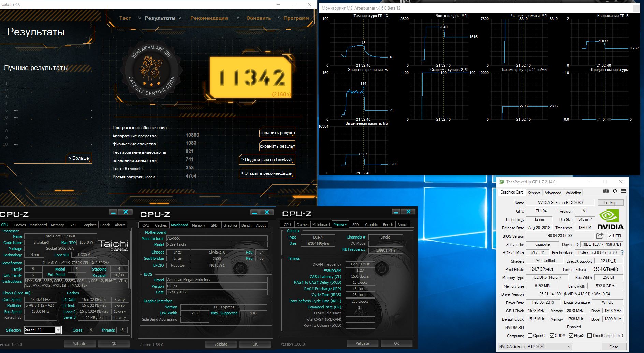Switch to the Validation tab in GPU-Z
Screen dimensions: 644x353
[x=573, y=193]
